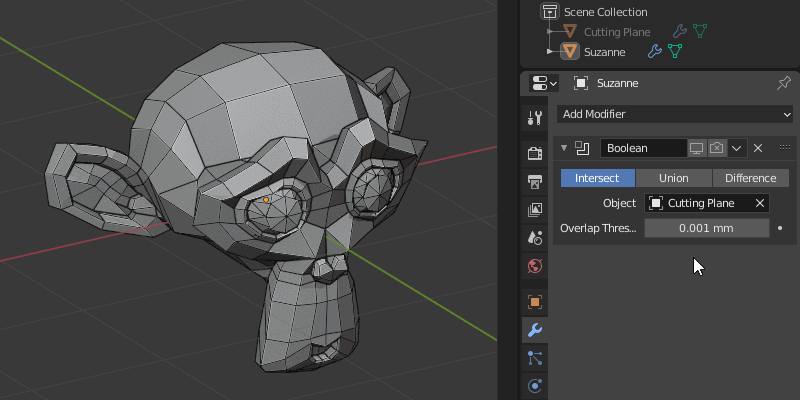Viewport: 800px width, 400px height.
Task: Collapse the Boolean modifier panel
Action: click(564, 148)
